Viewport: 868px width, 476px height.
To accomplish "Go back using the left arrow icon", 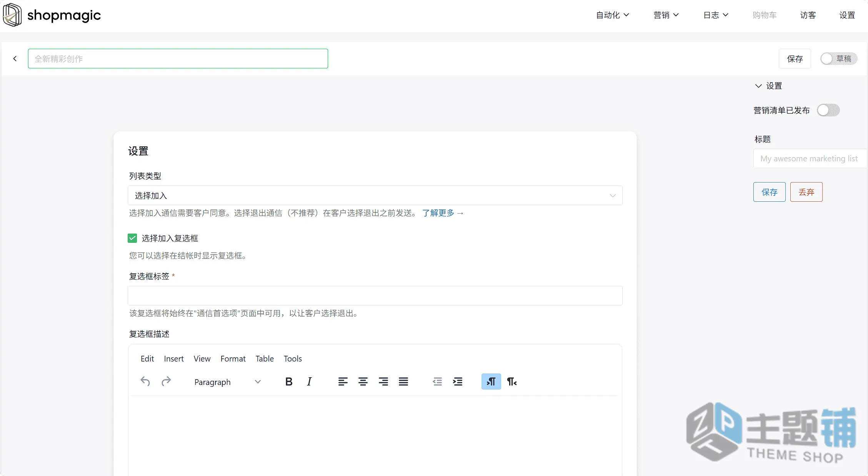I will (x=15, y=59).
